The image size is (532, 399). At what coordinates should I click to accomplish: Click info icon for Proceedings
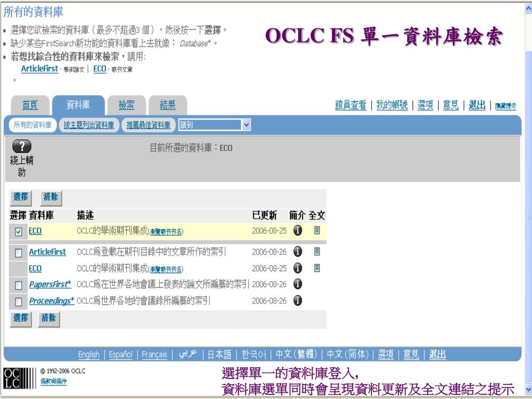[x=298, y=301]
